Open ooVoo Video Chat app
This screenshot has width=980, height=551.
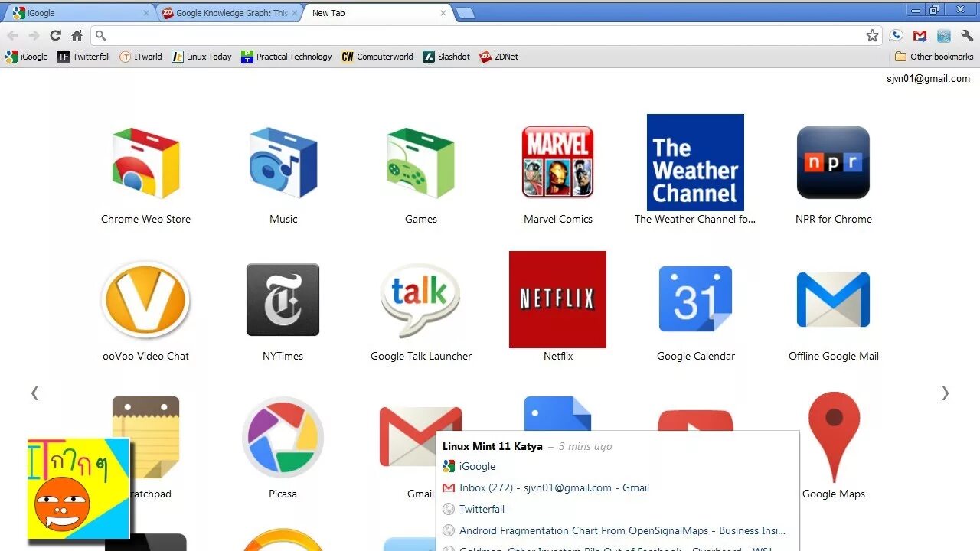(x=145, y=299)
